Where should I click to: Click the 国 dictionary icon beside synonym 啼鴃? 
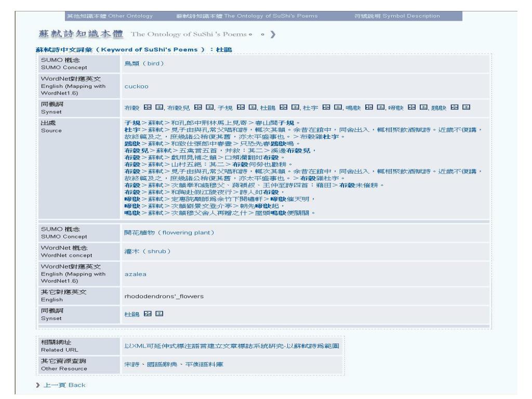[x=423, y=107]
